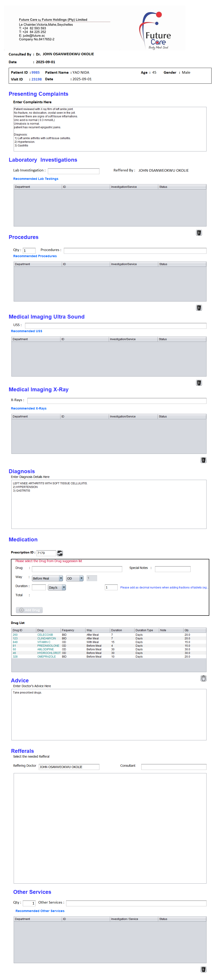Click trash icon below Other Services table

pos(203,969)
